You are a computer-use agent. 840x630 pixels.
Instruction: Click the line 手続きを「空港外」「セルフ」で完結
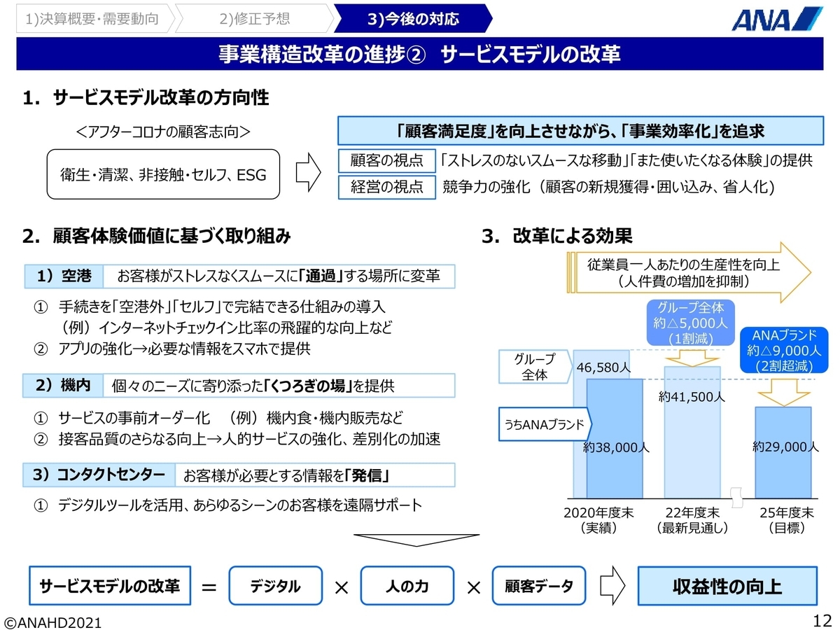pos(211,307)
